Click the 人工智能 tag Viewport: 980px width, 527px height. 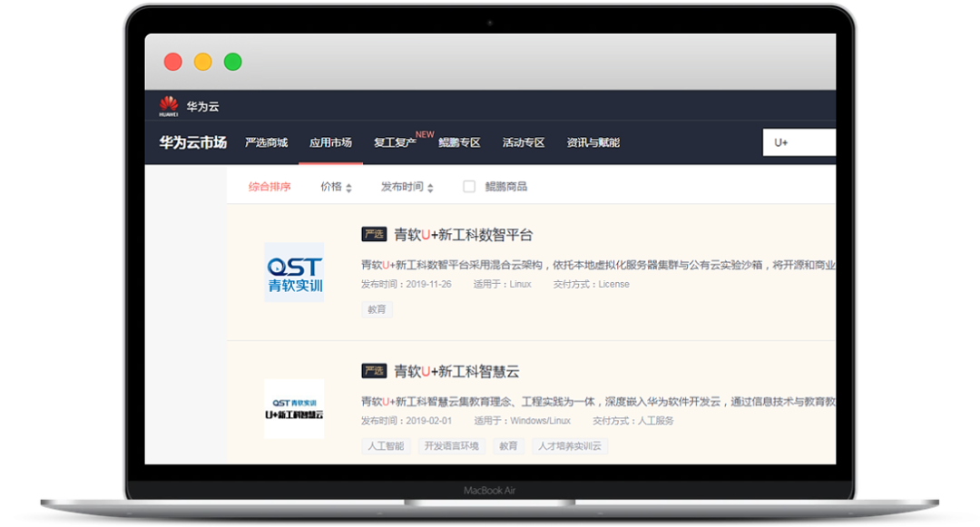click(x=386, y=446)
